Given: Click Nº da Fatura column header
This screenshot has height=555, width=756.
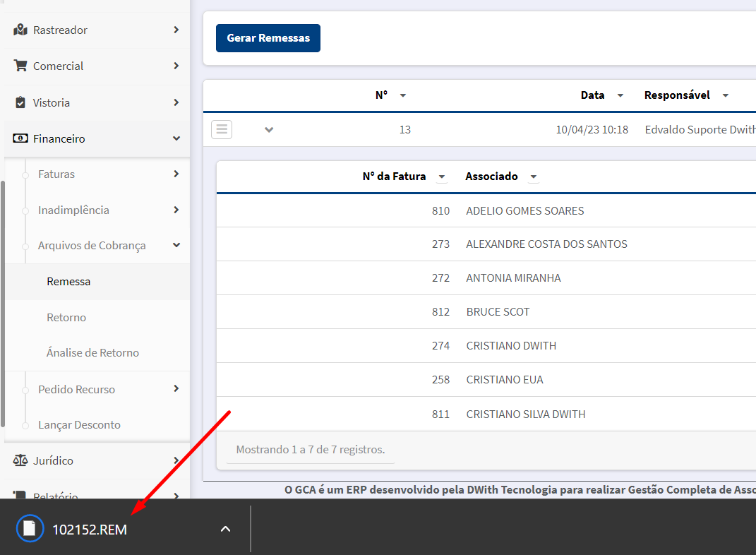Looking at the screenshot, I should (394, 177).
